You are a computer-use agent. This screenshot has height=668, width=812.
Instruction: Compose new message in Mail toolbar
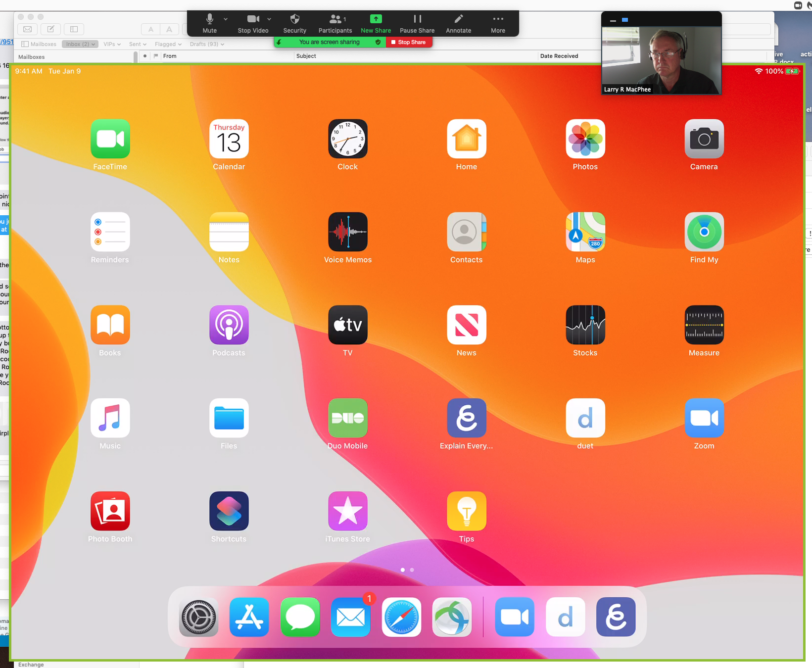tap(50, 29)
